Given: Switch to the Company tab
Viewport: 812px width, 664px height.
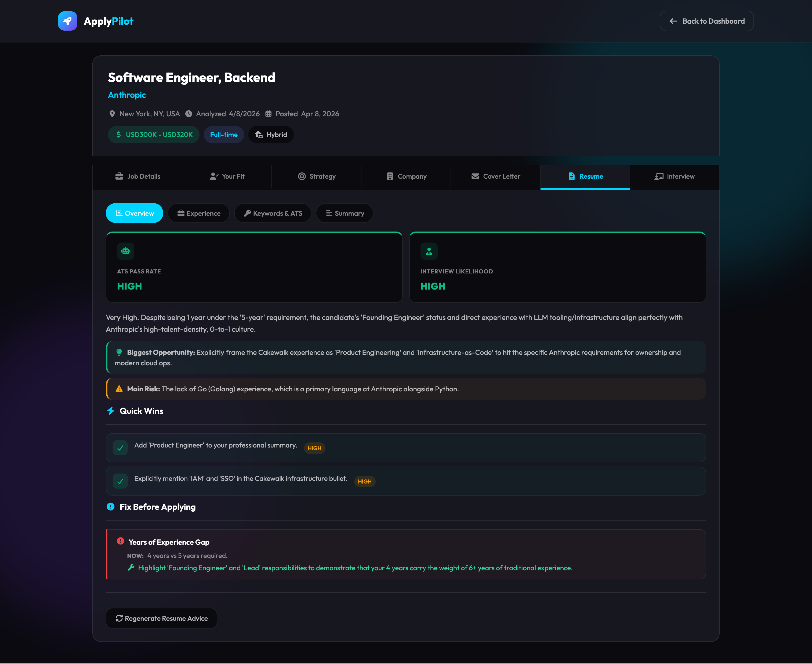Looking at the screenshot, I should pyautogui.click(x=406, y=176).
